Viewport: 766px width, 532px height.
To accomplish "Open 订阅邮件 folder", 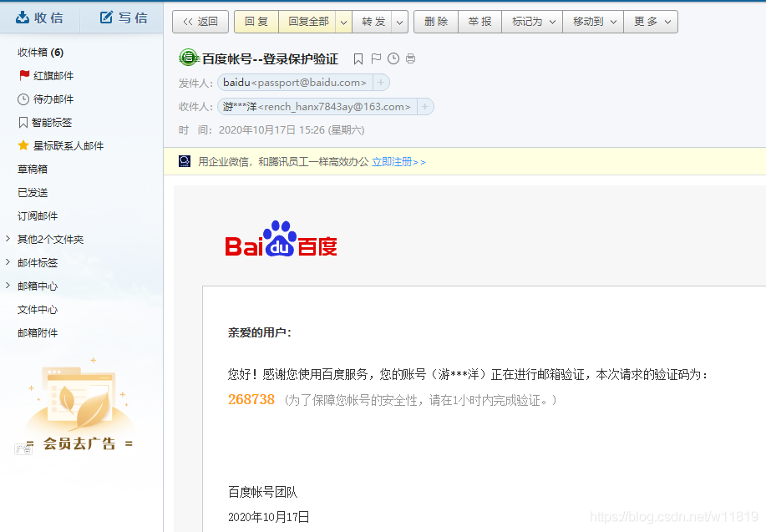I will (x=37, y=216).
